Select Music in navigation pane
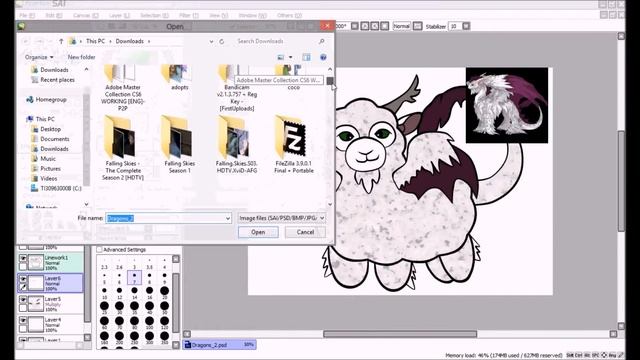640x360 pixels. click(x=48, y=159)
